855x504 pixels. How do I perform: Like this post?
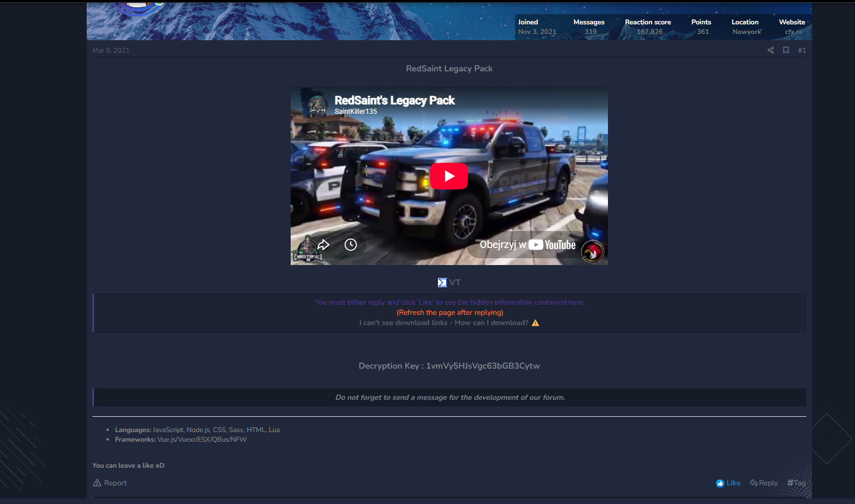(728, 483)
